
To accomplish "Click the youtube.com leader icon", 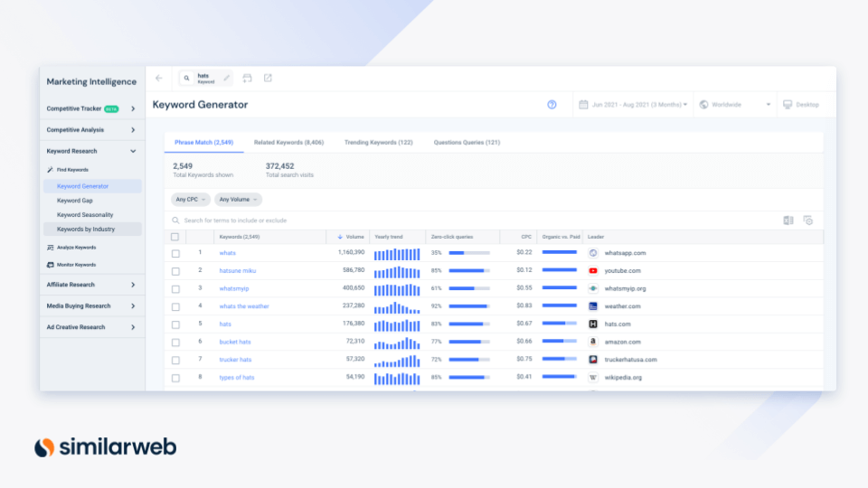I will [593, 270].
